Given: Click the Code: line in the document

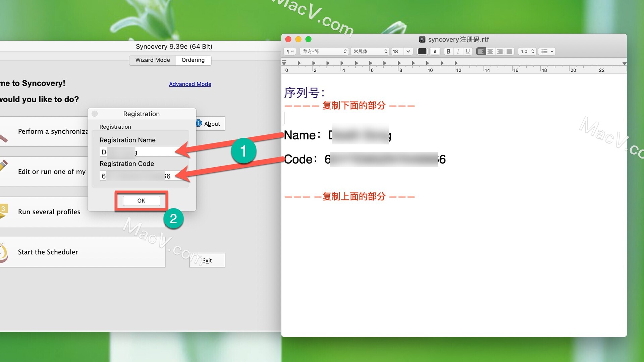Looking at the screenshot, I should 365,159.
